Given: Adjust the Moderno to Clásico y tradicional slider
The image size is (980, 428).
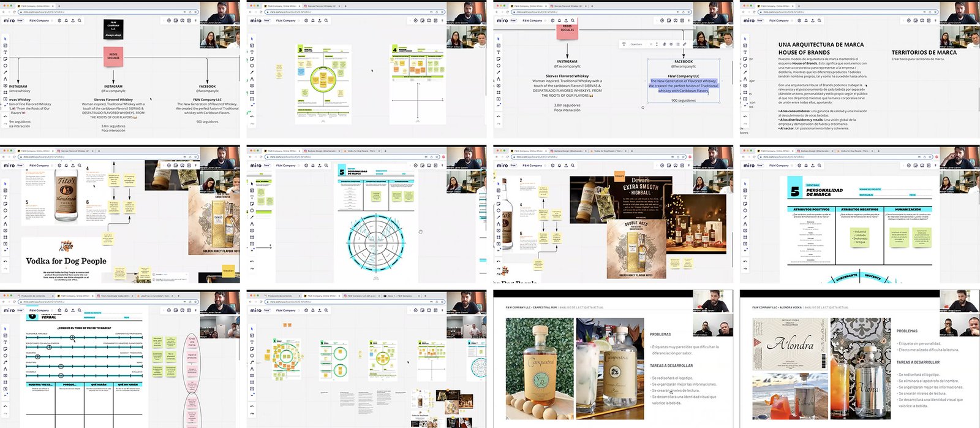Looking at the screenshot, I should tap(84, 357).
